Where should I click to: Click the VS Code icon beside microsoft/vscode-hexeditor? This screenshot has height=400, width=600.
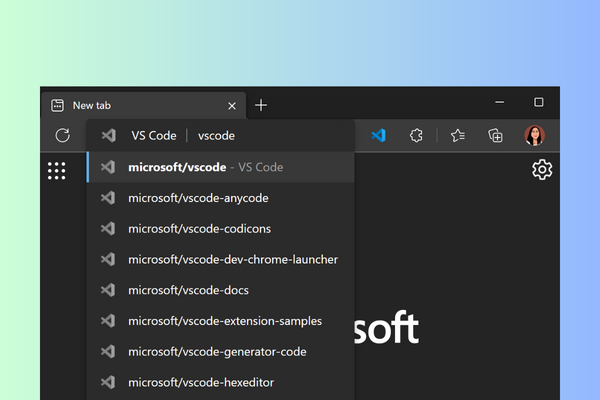point(108,382)
